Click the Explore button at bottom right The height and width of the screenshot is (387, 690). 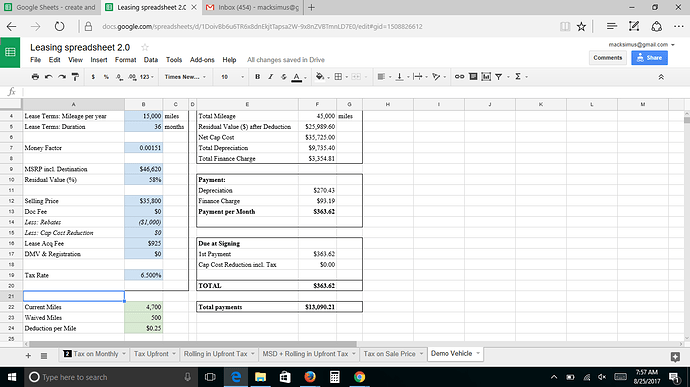[x=675, y=357]
